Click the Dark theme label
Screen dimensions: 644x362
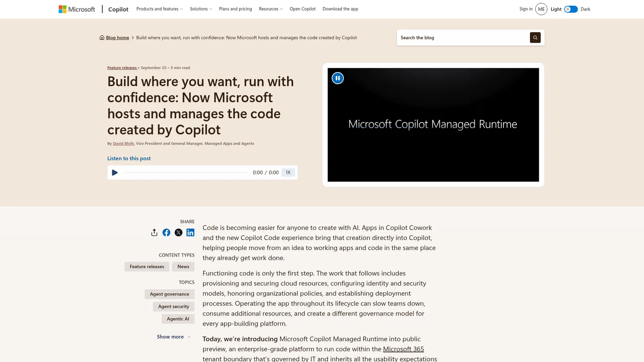pyautogui.click(x=585, y=9)
